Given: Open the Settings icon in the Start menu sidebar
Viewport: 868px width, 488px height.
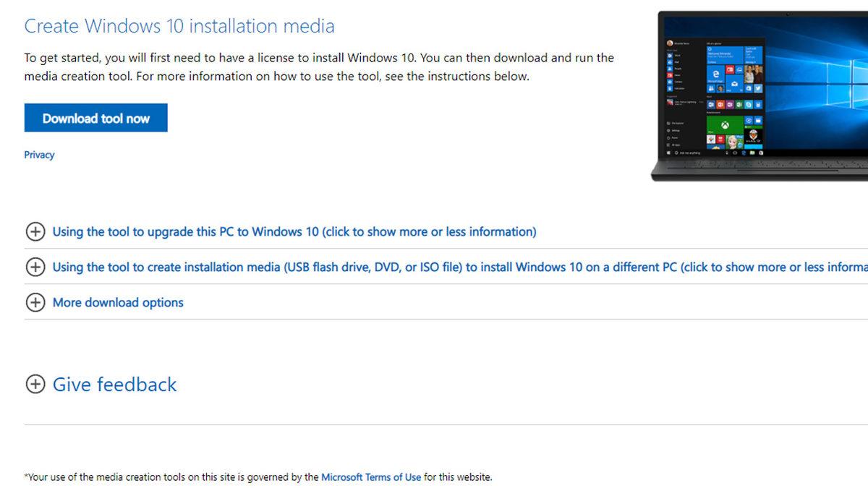Looking at the screenshot, I should pyautogui.click(x=669, y=130).
